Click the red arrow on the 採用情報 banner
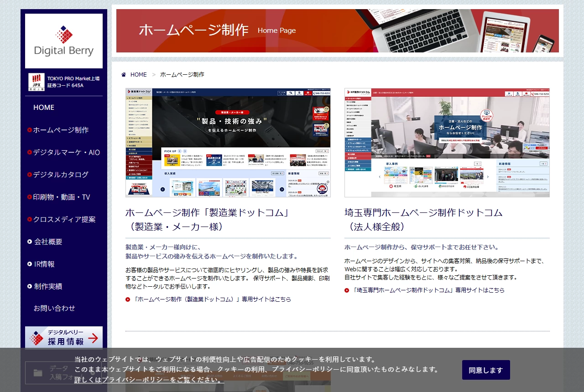Viewport: 584px width, 392px height. point(93,338)
